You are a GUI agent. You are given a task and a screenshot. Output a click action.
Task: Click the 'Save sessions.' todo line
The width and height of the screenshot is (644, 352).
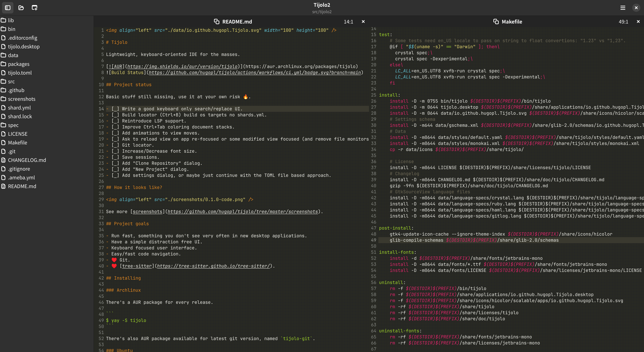pos(132,157)
